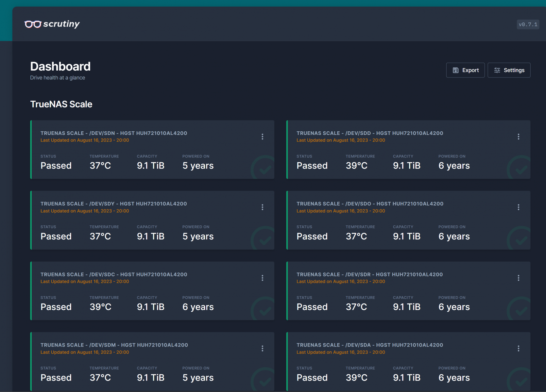Open the /DEV/SDC drive title
This screenshot has width=546, height=392.
[114, 274]
